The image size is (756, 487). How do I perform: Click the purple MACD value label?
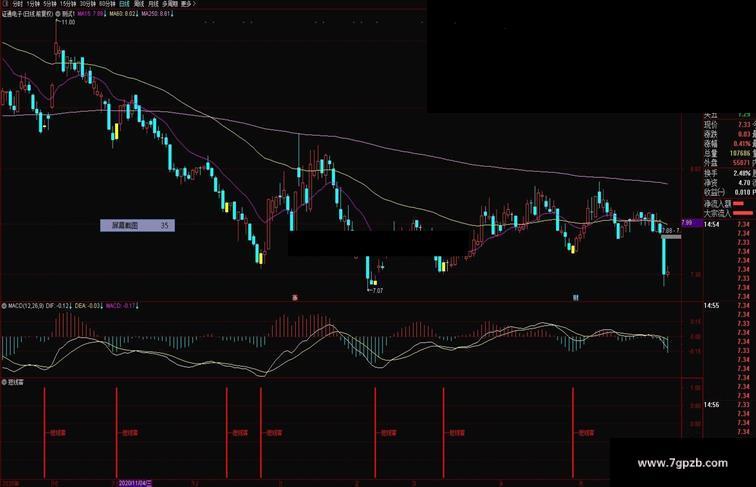121,306
